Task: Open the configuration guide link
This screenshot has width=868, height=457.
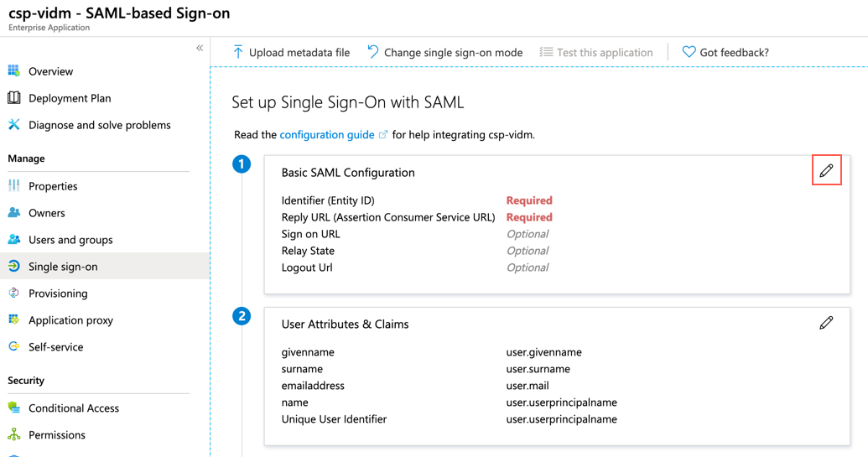Action: (x=327, y=134)
